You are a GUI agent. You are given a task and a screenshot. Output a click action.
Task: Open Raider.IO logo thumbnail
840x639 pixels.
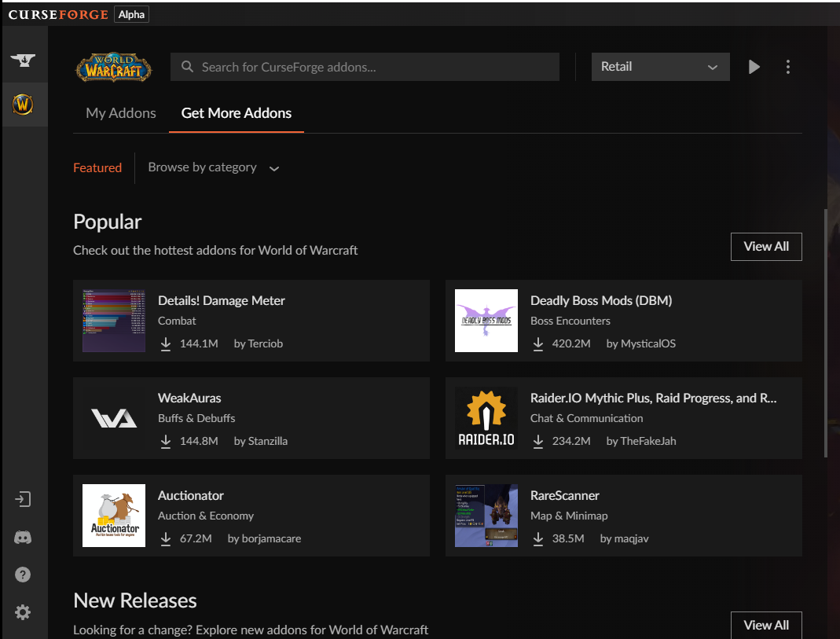click(486, 418)
